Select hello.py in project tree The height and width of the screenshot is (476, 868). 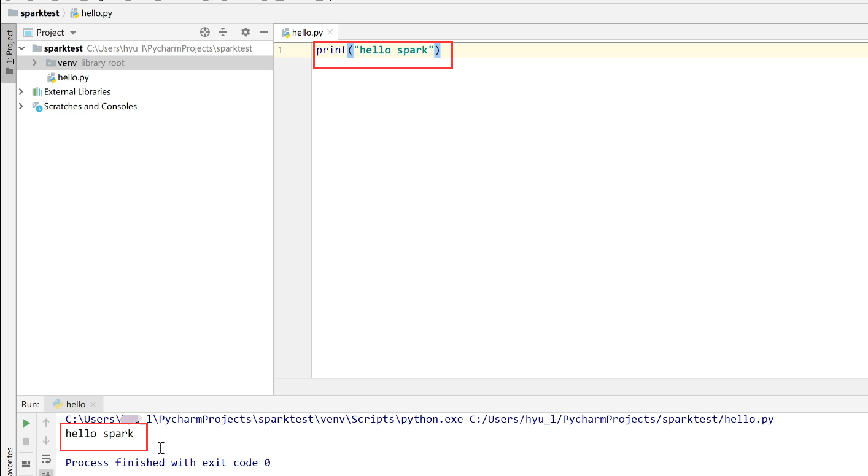(73, 77)
